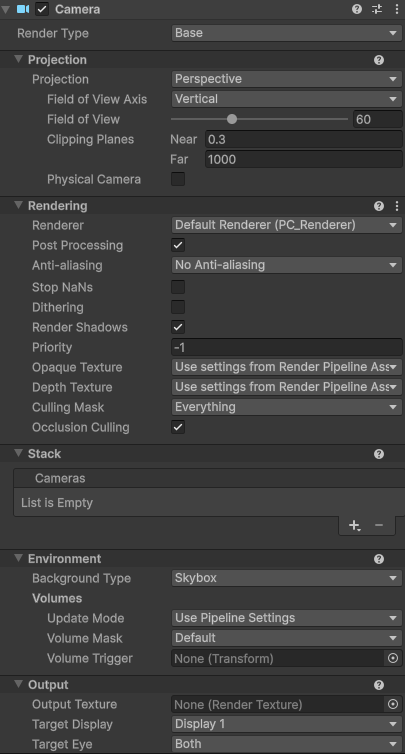
Task: Toggle the Post Processing checkbox
Action: pyautogui.click(x=178, y=245)
